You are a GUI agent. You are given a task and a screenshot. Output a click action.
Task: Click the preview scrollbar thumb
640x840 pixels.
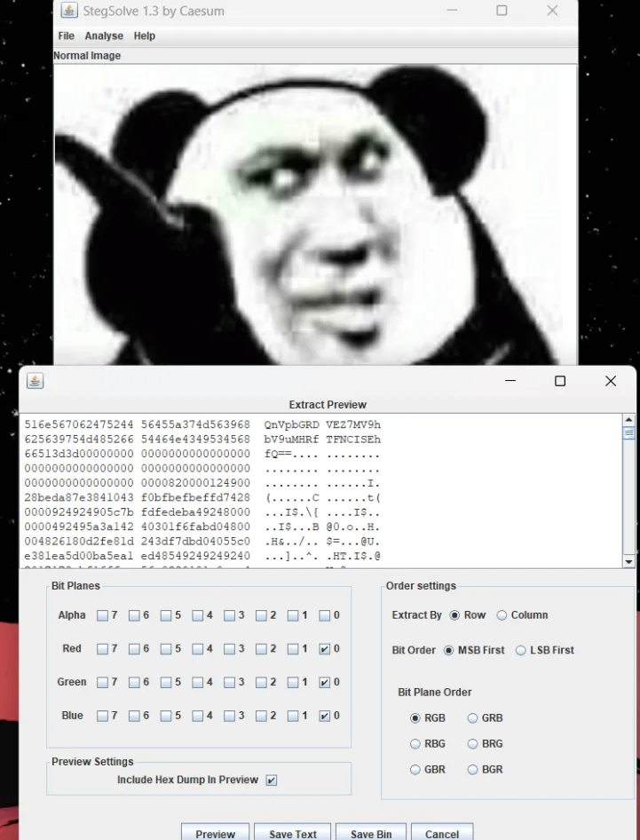(x=628, y=432)
